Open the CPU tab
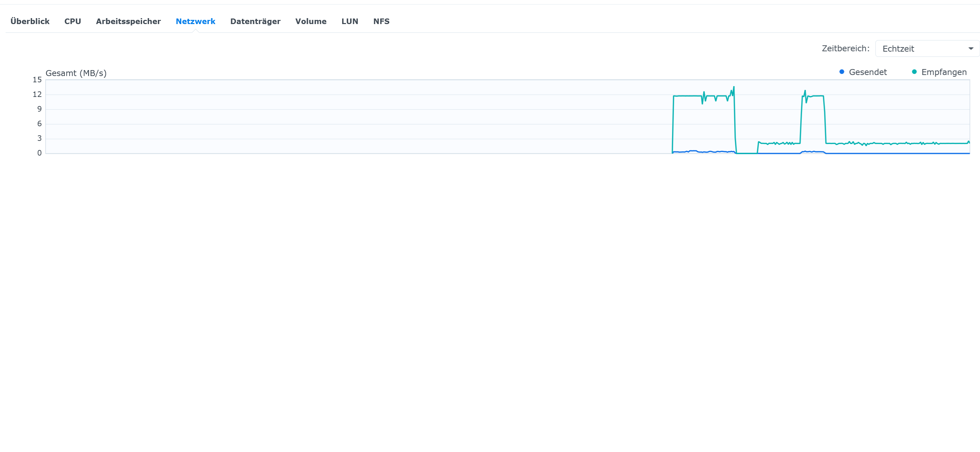 (72, 21)
